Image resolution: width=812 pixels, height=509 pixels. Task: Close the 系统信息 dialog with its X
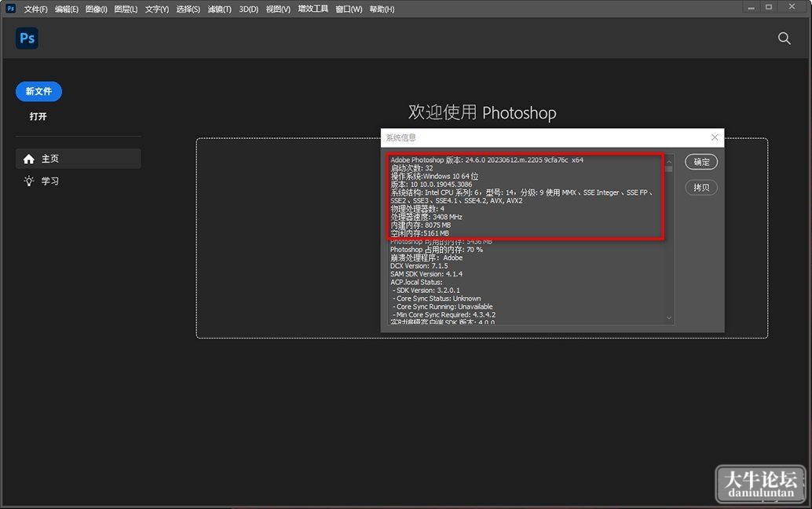click(x=715, y=137)
